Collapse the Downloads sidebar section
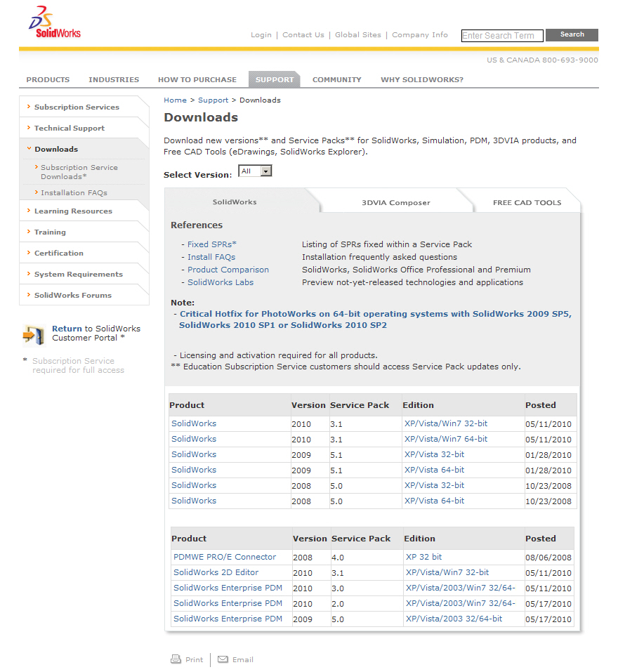618x672 pixels. click(x=56, y=149)
